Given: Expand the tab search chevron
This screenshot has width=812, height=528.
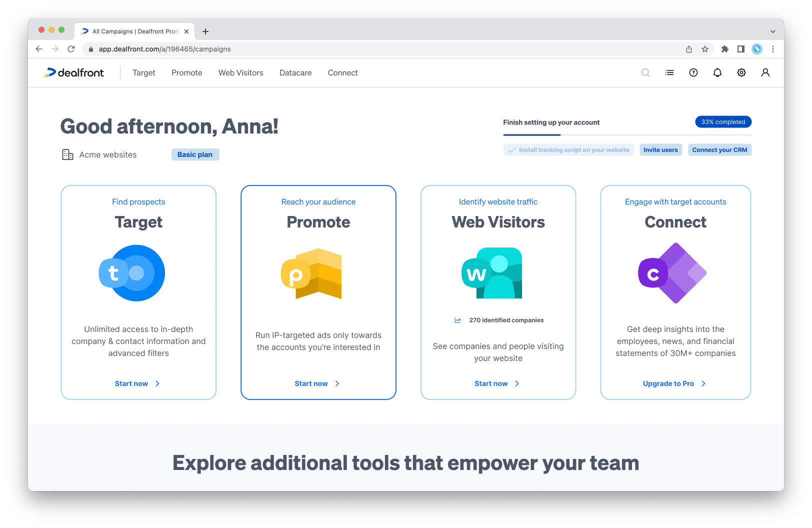Looking at the screenshot, I should tap(773, 31).
